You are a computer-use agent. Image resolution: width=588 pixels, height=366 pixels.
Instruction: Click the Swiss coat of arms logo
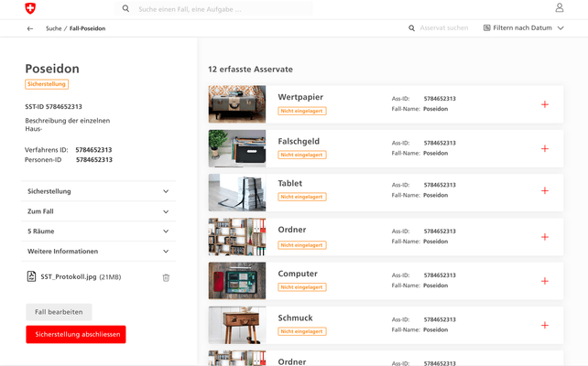click(x=31, y=8)
